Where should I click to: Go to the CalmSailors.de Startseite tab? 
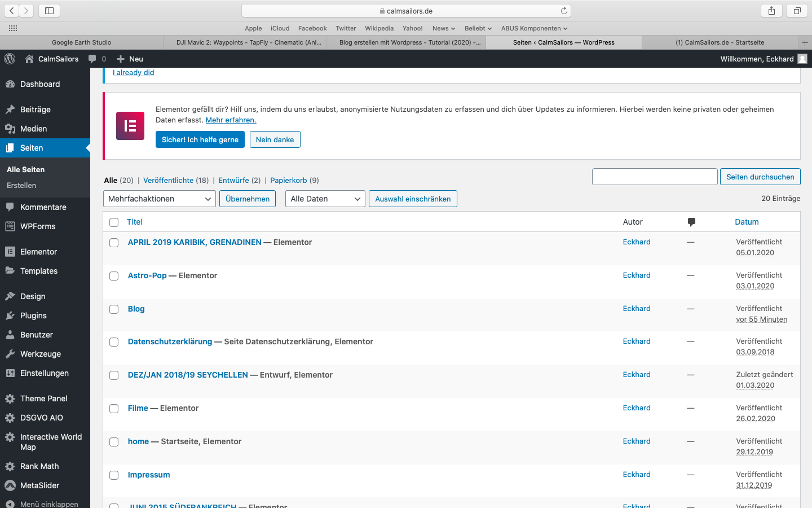click(x=720, y=42)
